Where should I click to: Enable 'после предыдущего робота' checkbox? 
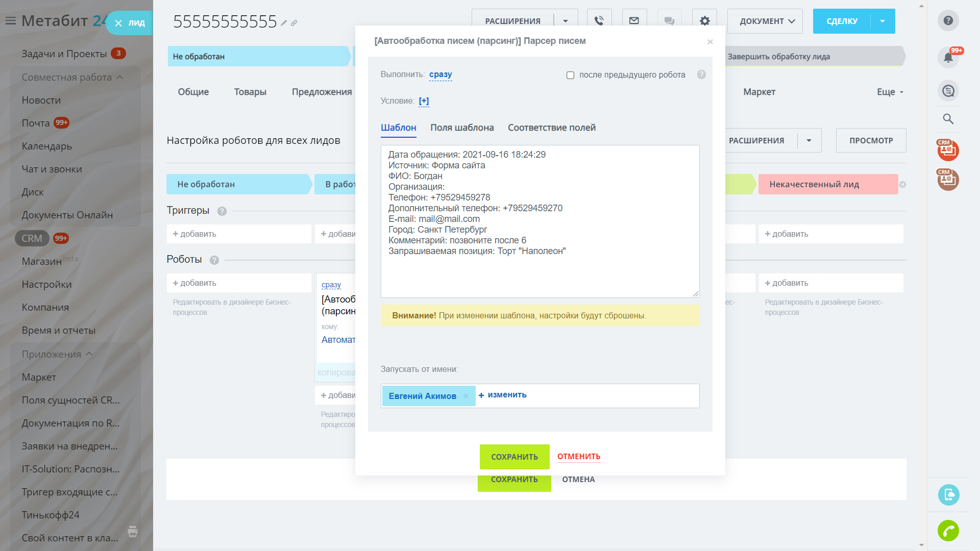[570, 75]
